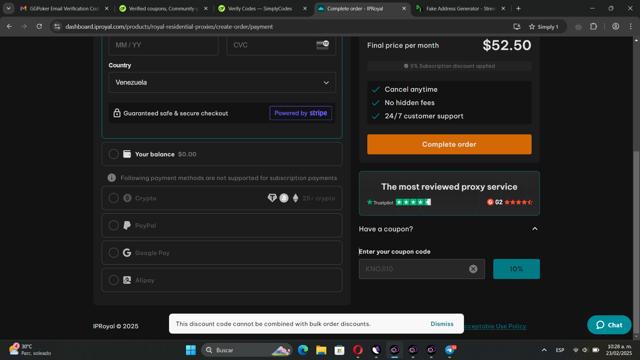Image resolution: width=640 pixels, height=360 pixels.
Task: Open a new browser tab
Action: pyautogui.click(x=518, y=8)
